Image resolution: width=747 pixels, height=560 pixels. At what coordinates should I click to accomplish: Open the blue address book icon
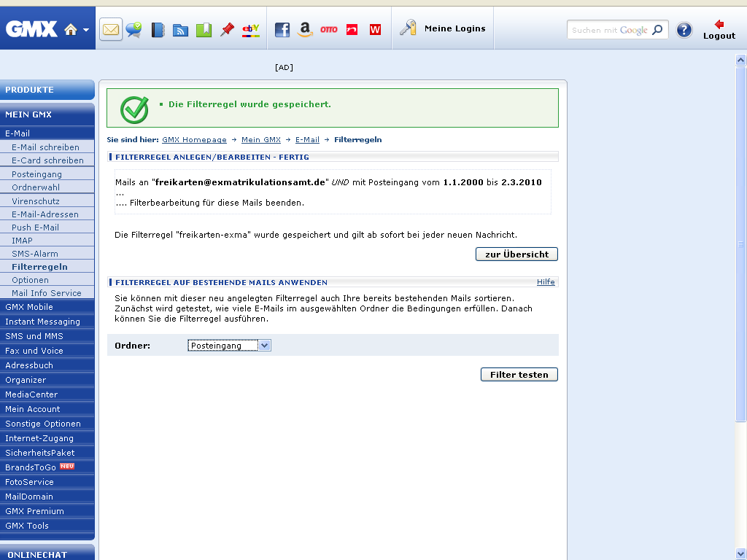click(158, 30)
